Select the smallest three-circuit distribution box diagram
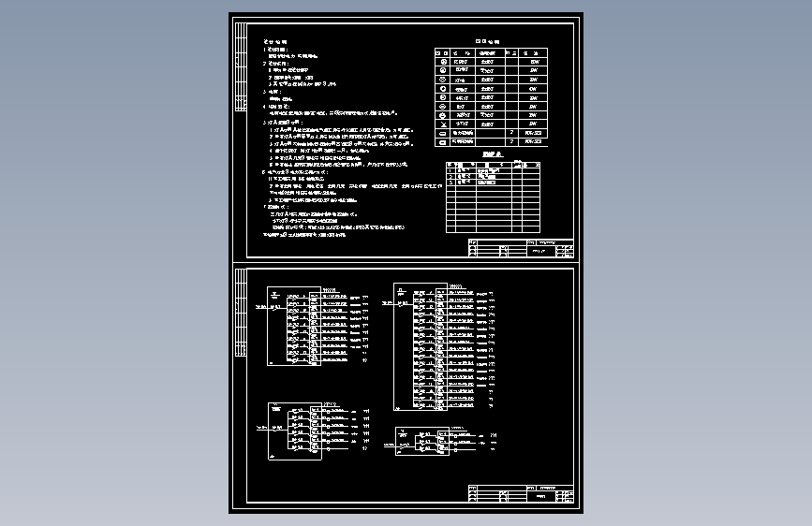 [441, 441]
